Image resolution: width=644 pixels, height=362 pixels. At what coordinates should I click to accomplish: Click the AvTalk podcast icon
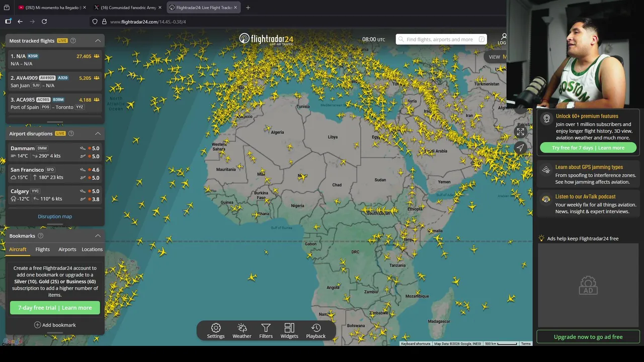[x=546, y=200]
